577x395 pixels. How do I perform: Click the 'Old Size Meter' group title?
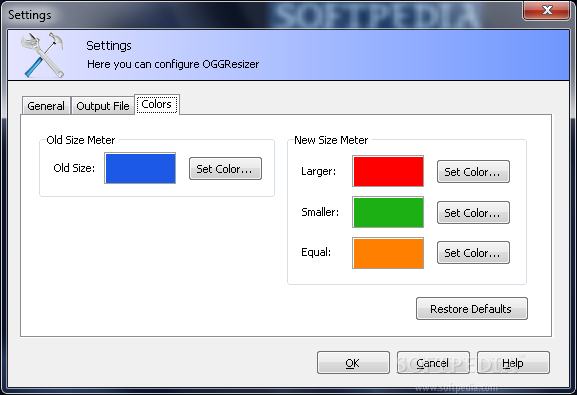81,140
